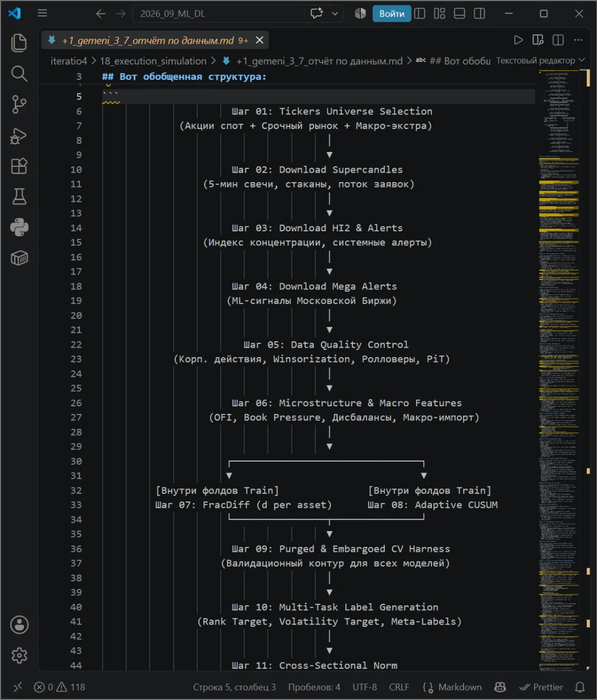
Task: Click the minimap code overview
Action: point(558,370)
